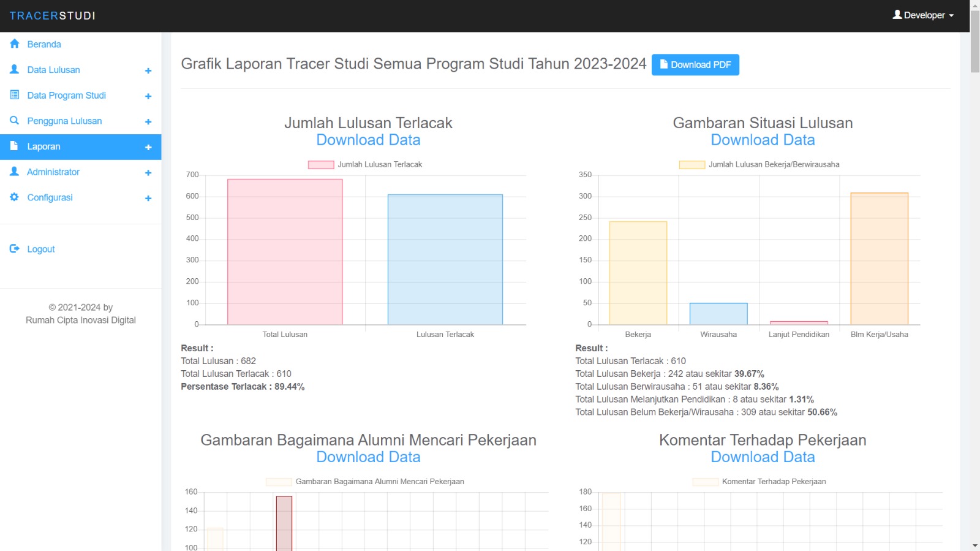The height and width of the screenshot is (551, 980).
Task: Expand the Configurasi submenu plus
Action: pyautogui.click(x=148, y=198)
